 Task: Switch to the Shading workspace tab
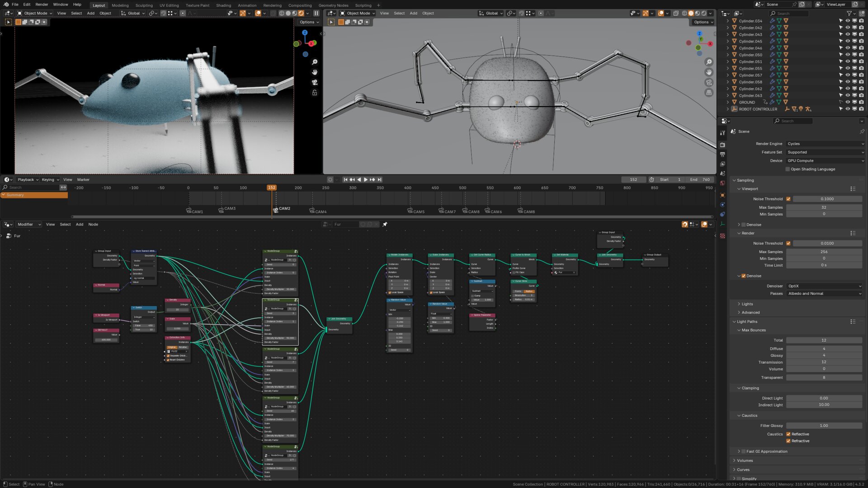(x=223, y=5)
